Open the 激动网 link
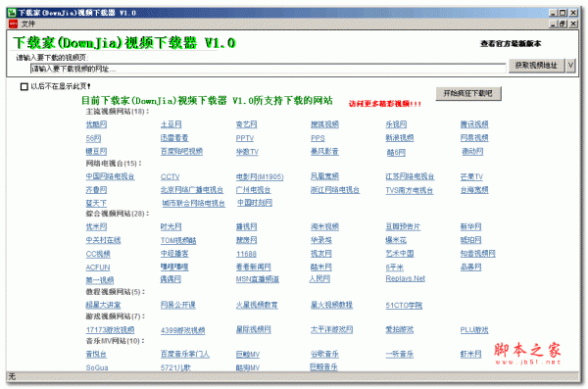This screenshot has height=389, width=588. [472, 152]
